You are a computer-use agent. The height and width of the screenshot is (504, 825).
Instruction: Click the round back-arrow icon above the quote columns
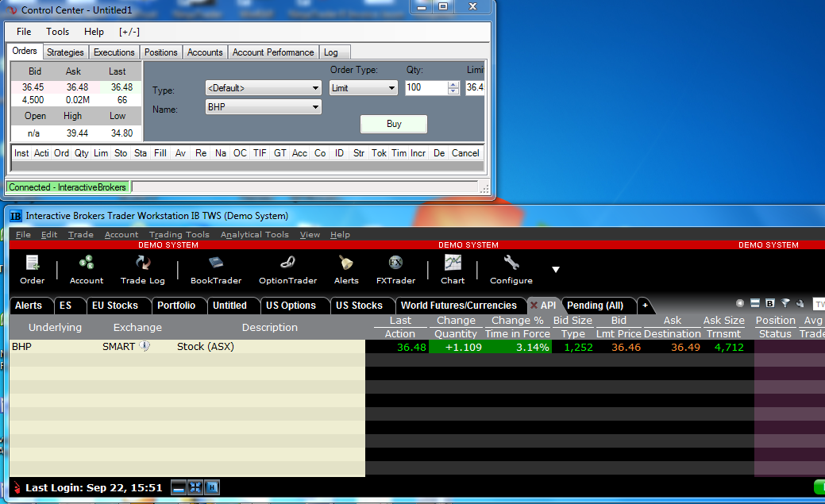pos(740,303)
